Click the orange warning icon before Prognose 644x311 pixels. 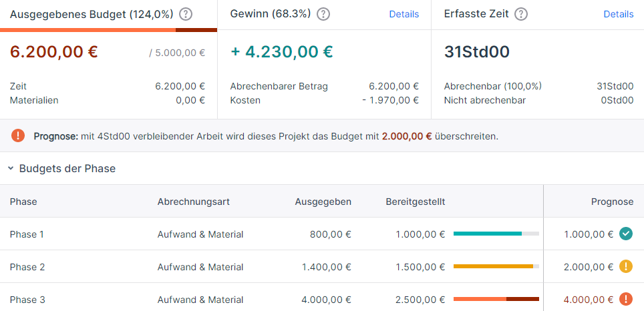[x=18, y=135]
